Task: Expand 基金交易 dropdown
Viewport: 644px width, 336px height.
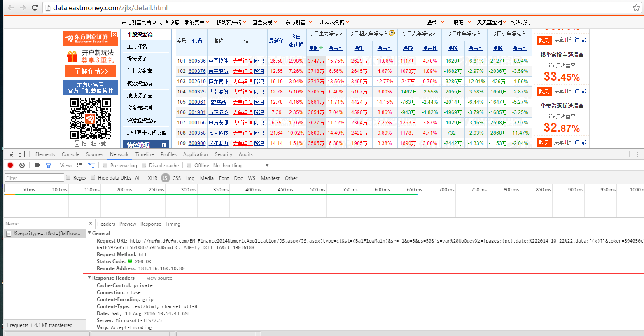Action: (x=265, y=22)
